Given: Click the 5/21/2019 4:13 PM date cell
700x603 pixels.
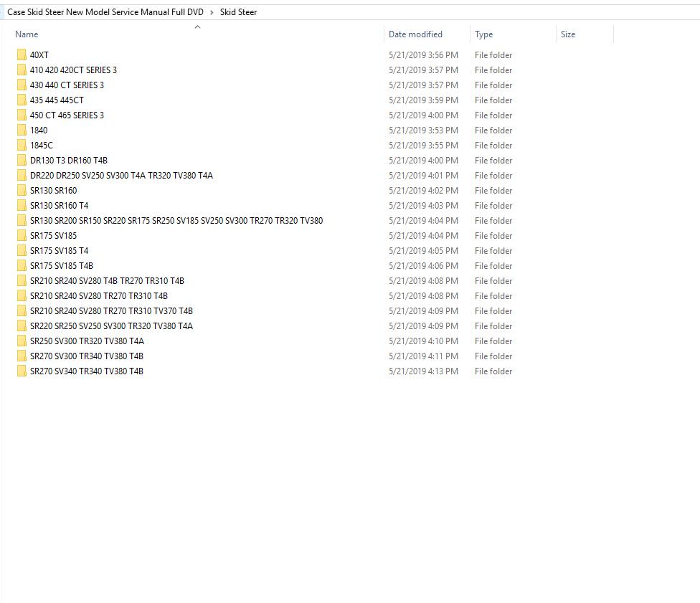Looking at the screenshot, I should point(423,371).
